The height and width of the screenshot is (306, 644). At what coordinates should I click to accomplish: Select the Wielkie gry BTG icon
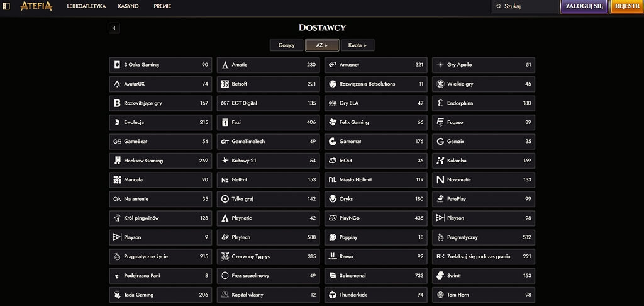click(440, 84)
